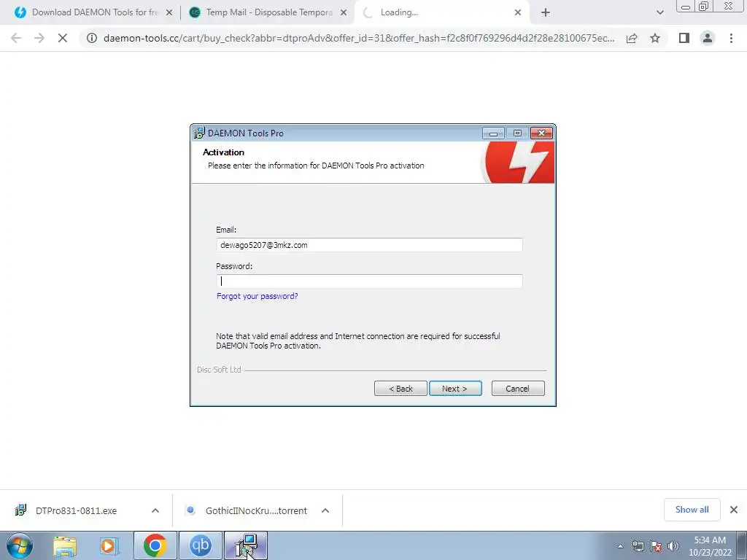The height and width of the screenshot is (560, 747).
Task: Show all downloads
Action: pyautogui.click(x=692, y=510)
